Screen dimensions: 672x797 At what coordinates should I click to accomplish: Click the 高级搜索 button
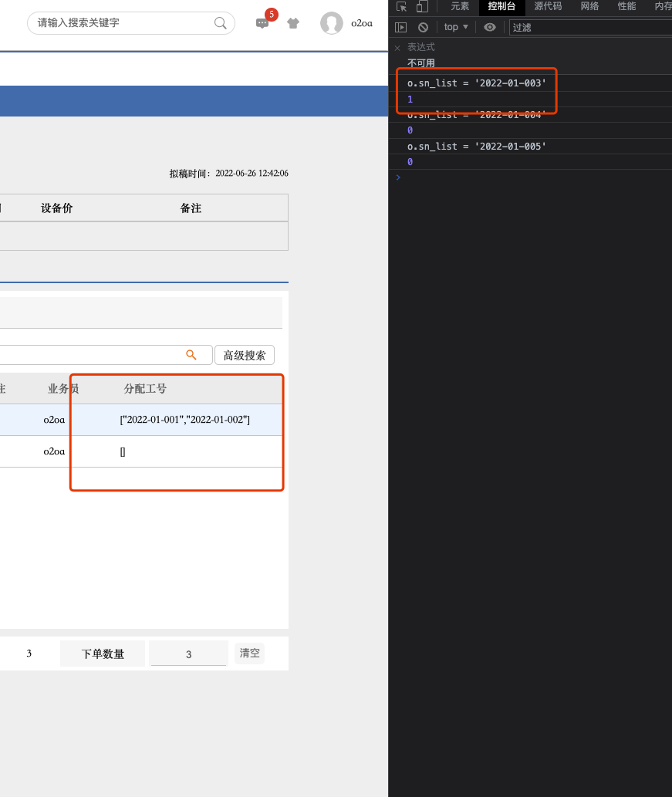tap(245, 355)
